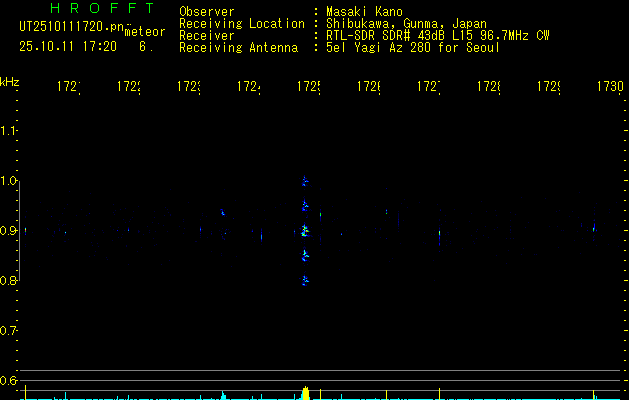The height and width of the screenshot is (400, 629).
Task: Click the 0.8 frequency axis label
Action: pos(8,281)
